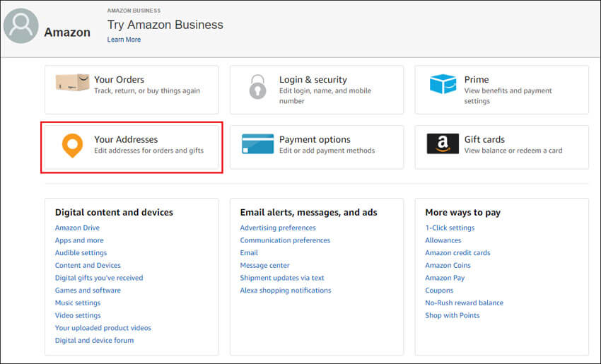The image size is (601, 364).
Task: Go to Audible settings
Action: pyautogui.click(x=81, y=253)
